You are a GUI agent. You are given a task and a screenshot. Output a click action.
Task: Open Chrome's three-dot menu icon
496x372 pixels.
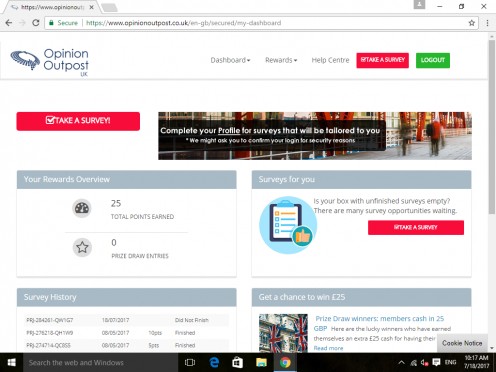click(487, 23)
